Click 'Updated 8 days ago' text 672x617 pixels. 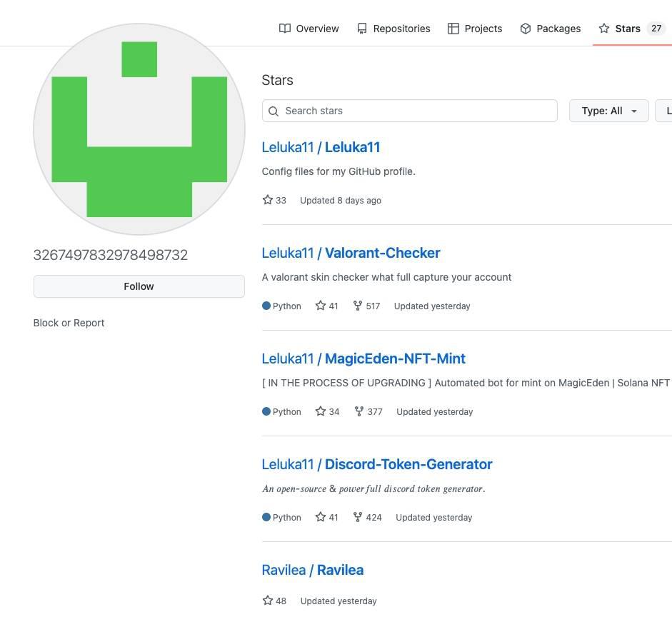click(x=341, y=201)
